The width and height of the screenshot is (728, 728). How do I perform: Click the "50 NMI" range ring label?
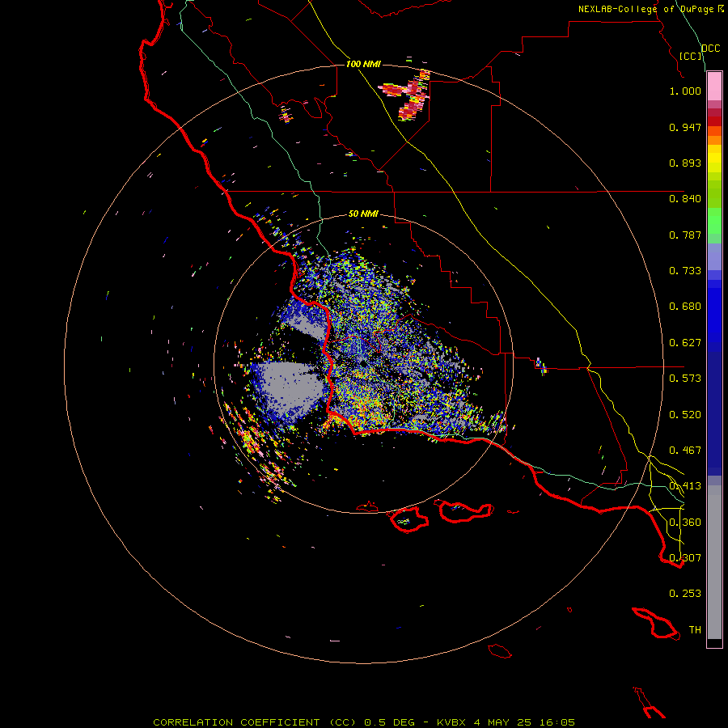pyautogui.click(x=363, y=214)
